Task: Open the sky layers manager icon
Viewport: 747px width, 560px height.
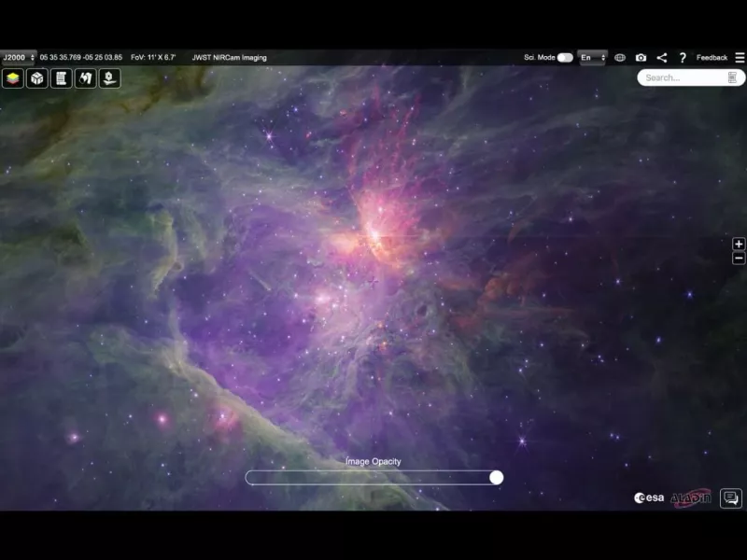Action: point(13,78)
